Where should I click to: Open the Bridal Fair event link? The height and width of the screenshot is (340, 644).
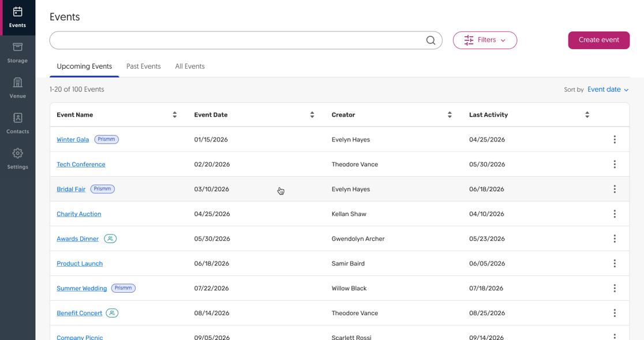pyautogui.click(x=71, y=189)
